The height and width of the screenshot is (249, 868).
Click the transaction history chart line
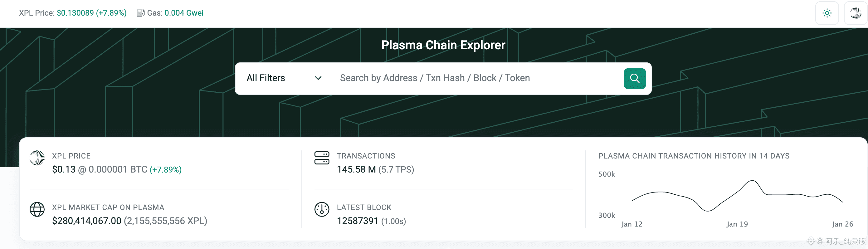(751, 182)
